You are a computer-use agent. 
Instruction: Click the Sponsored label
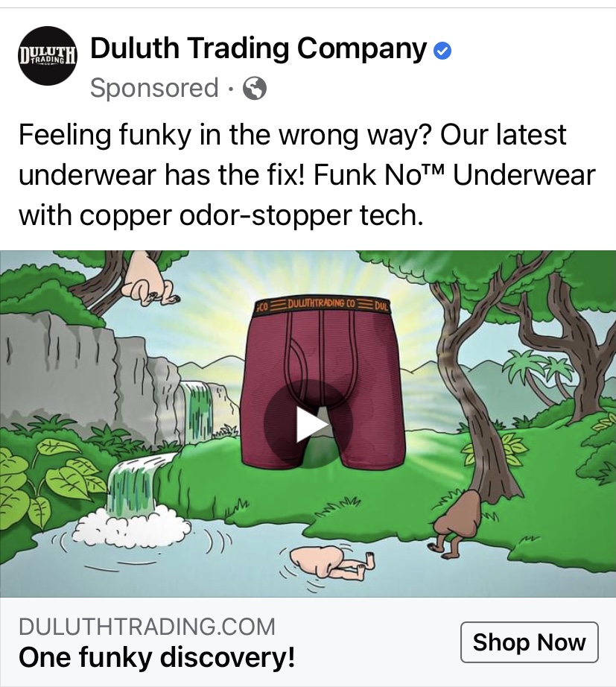point(154,88)
